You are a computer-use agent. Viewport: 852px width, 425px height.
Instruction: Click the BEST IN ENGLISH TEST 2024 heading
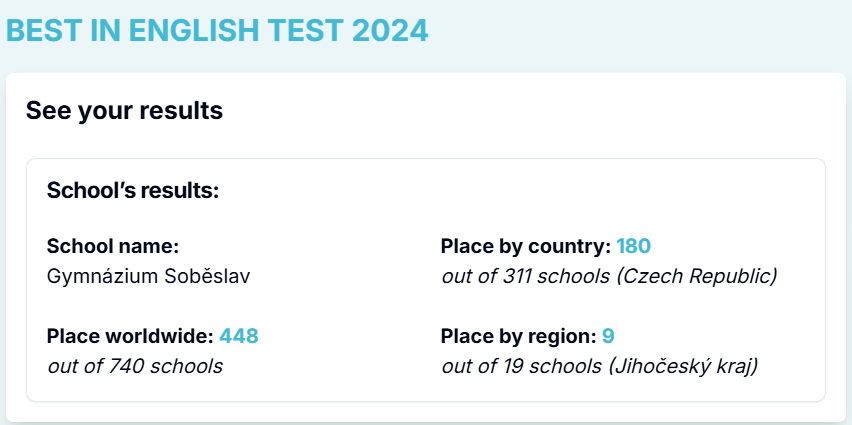217,31
